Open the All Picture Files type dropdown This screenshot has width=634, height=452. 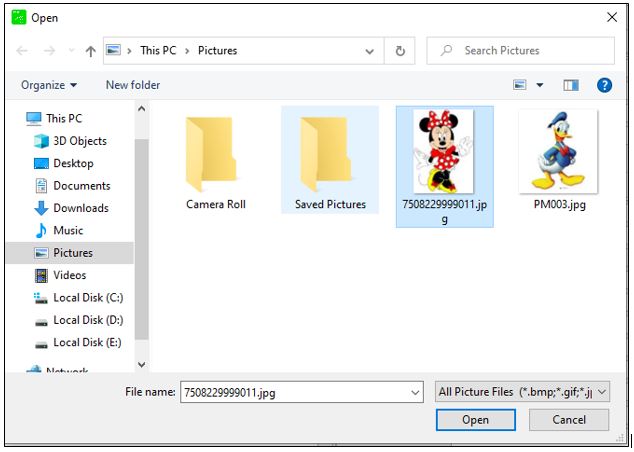click(522, 392)
